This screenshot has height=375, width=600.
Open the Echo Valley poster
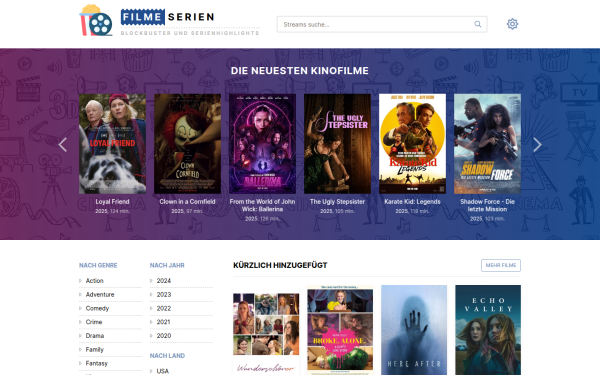tap(488, 330)
